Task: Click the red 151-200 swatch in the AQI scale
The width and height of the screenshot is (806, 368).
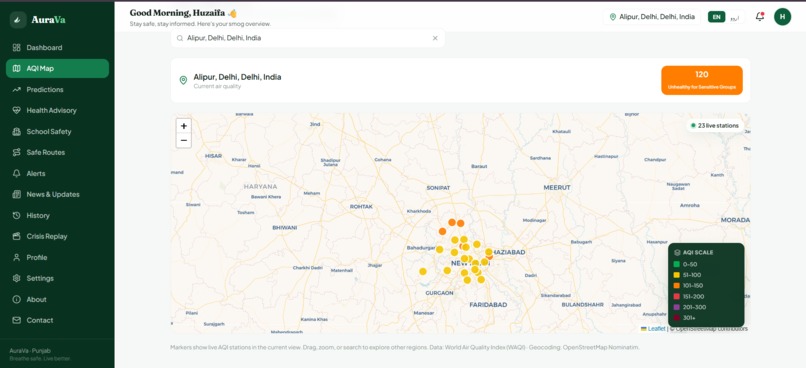Action: click(x=676, y=297)
